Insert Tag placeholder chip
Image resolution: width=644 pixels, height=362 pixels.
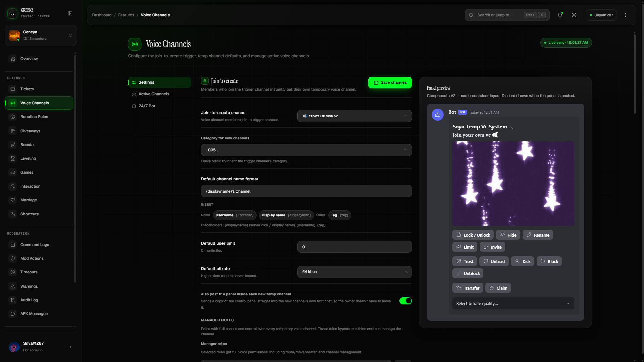point(340,215)
